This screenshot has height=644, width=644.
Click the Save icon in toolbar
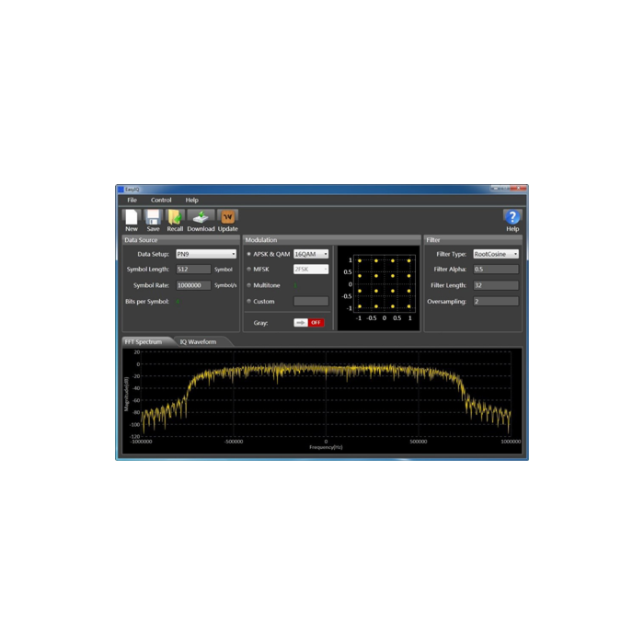(x=153, y=218)
